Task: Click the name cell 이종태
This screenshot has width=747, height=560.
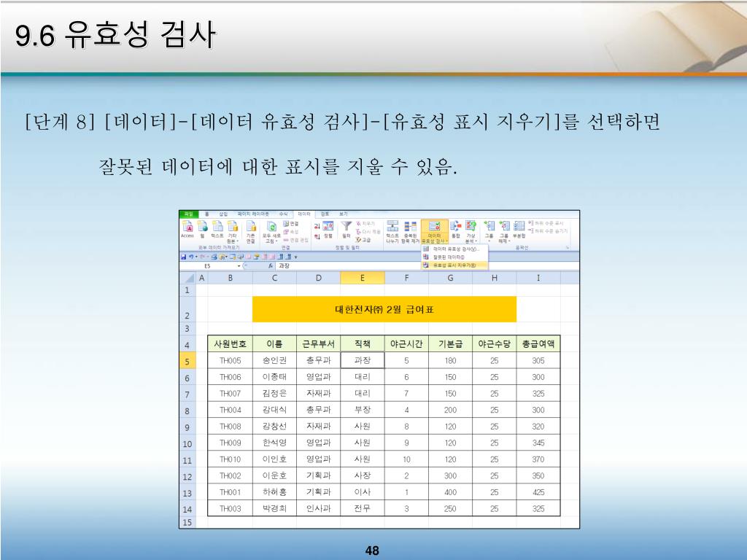Action: point(274,377)
